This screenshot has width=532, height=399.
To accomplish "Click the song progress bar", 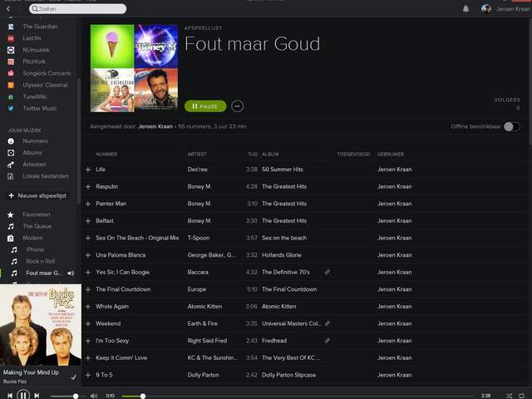I will point(298,396).
